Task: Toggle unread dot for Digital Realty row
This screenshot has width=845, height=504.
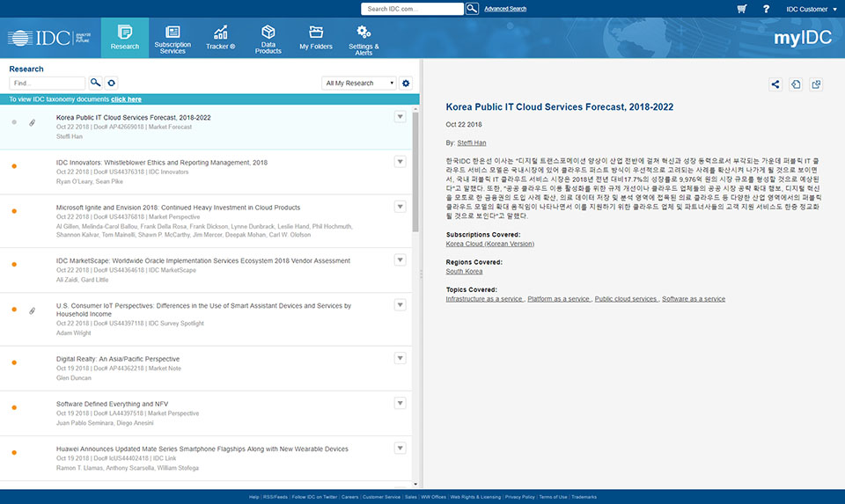Action: coord(14,362)
